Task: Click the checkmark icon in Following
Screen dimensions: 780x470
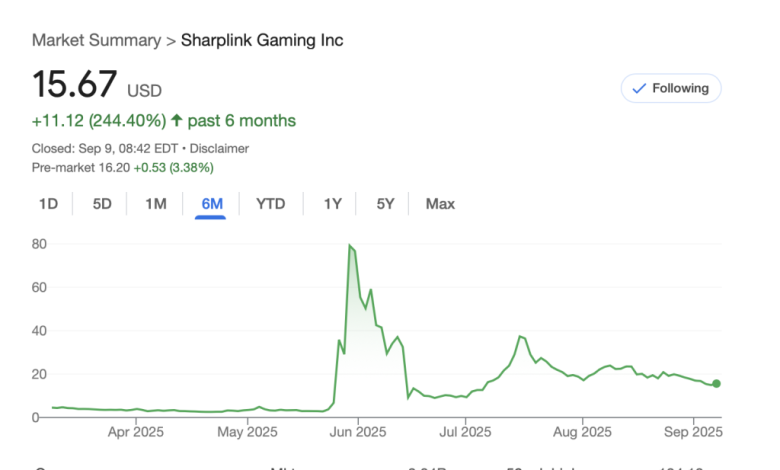Action: 639,89
